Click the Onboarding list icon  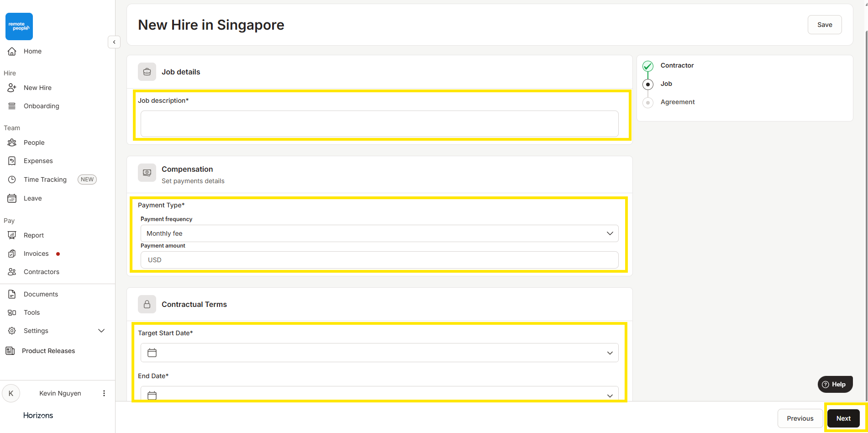pos(12,106)
